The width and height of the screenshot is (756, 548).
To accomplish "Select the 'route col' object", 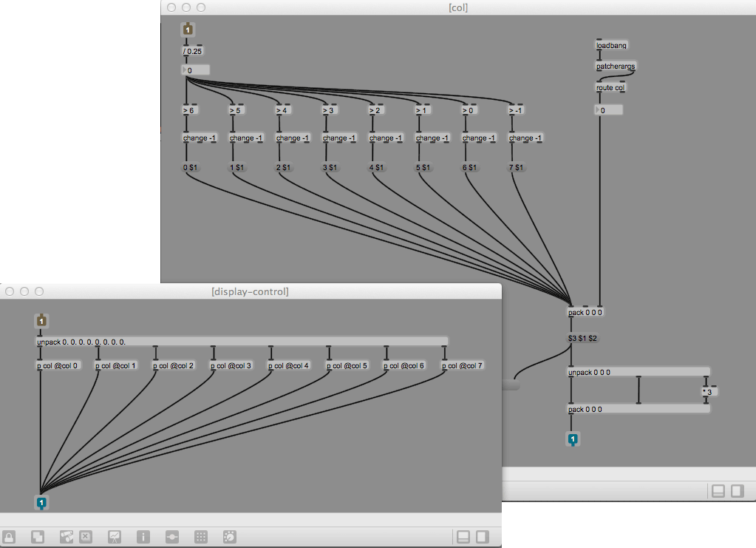I will [x=610, y=87].
